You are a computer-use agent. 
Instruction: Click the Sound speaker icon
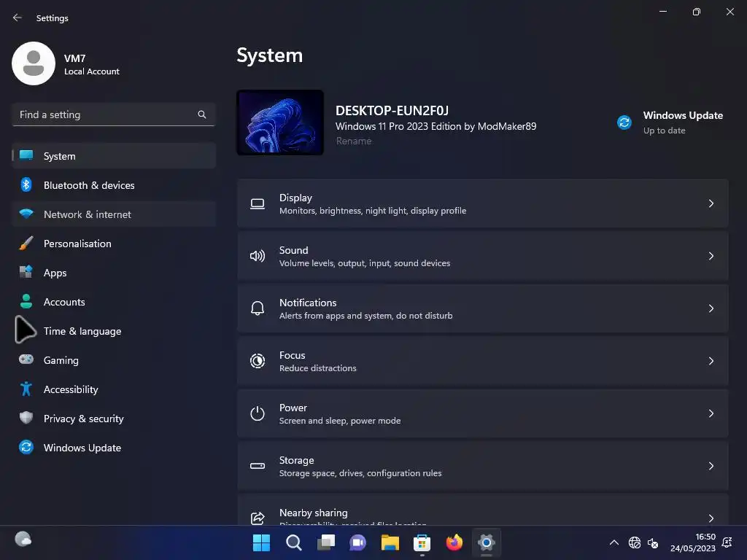point(258,256)
